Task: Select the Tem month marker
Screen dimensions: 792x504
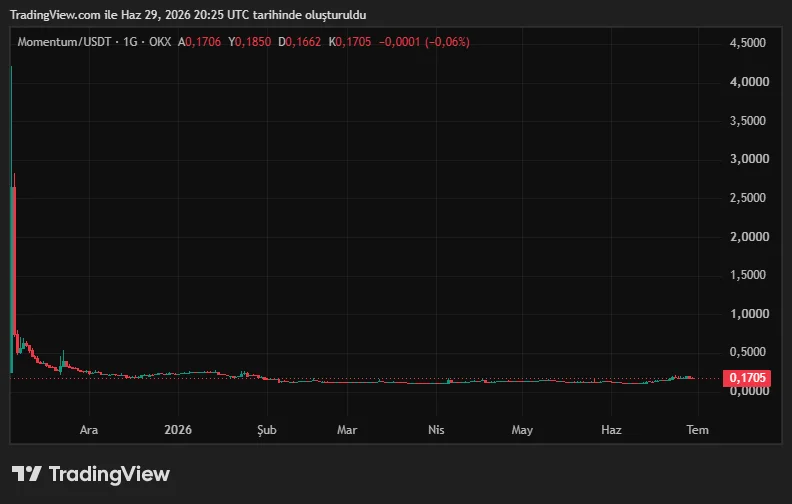Action: pyautogui.click(x=698, y=430)
